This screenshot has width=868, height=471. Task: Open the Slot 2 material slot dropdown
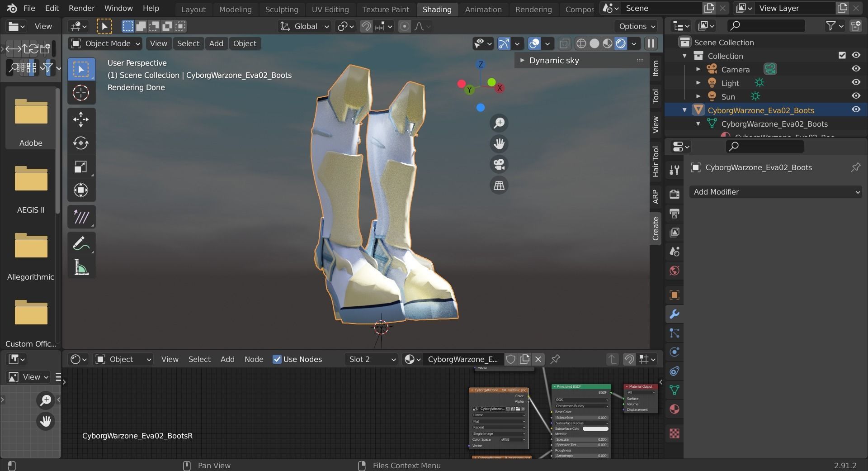pos(371,359)
